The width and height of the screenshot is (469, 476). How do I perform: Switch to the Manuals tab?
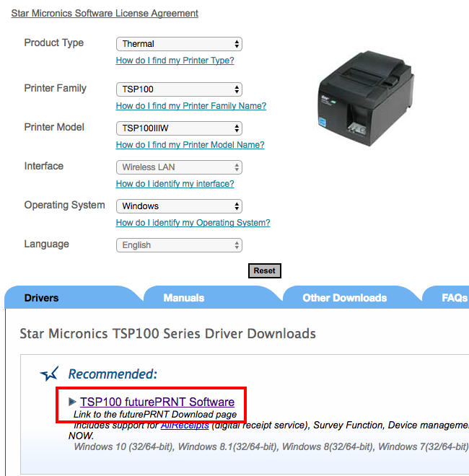tap(183, 298)
